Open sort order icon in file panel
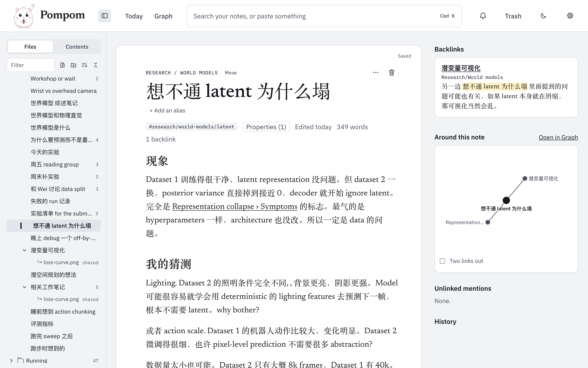This screenshot has width=588, height=368. (x=84, y=65)
